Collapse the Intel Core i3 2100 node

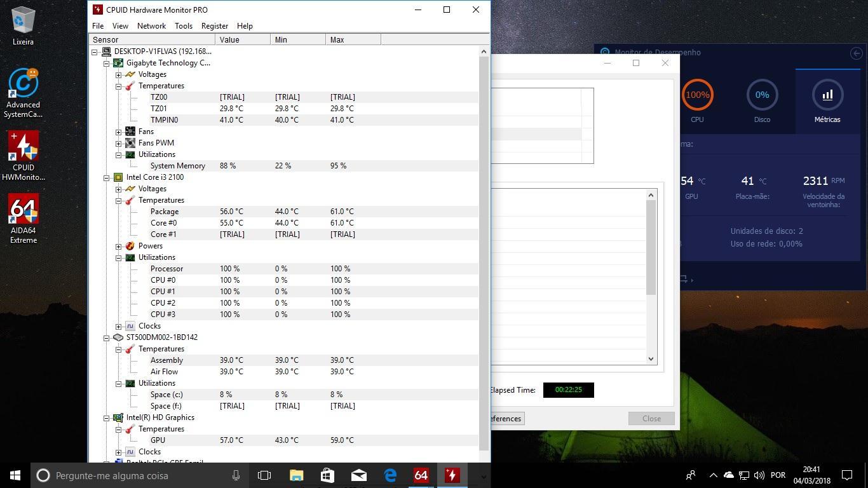tap(106, 177)
